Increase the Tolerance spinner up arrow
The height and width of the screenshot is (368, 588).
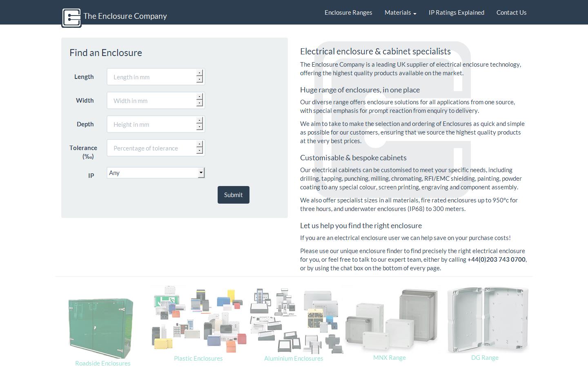click(x=199, y=145)
